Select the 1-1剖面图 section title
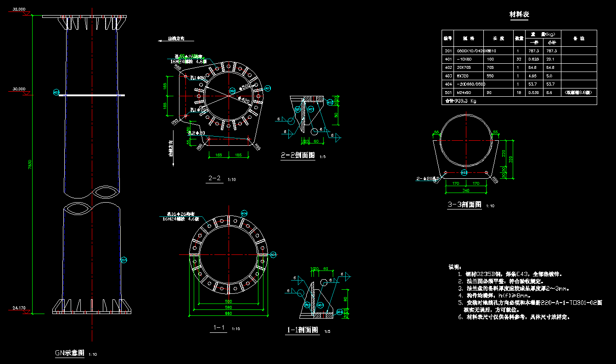Image resolution: width=616 pixels, height=364 pixels. pos(302,330)
